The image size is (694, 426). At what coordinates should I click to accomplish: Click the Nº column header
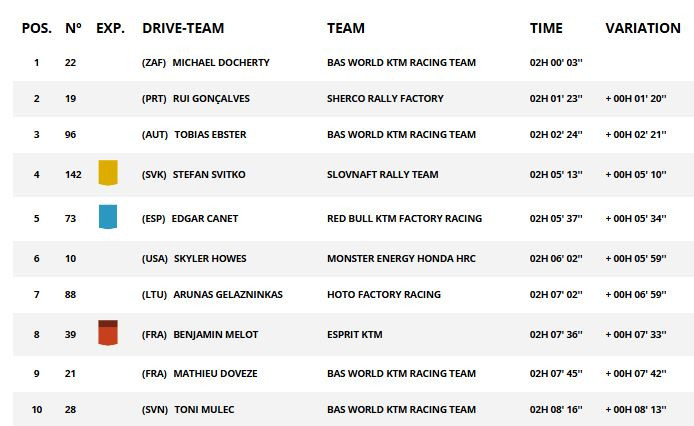click(x=73, y=28)
